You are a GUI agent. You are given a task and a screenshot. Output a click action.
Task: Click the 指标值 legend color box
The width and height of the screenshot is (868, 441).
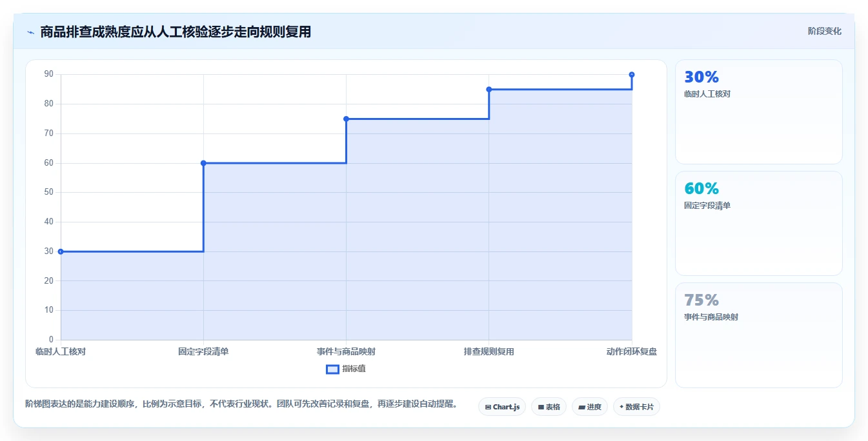pos(332,369)
